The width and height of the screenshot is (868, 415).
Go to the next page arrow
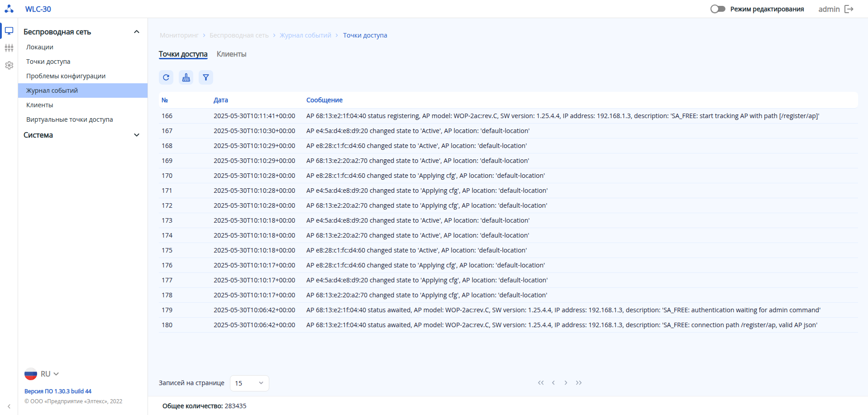pos(566,383)
